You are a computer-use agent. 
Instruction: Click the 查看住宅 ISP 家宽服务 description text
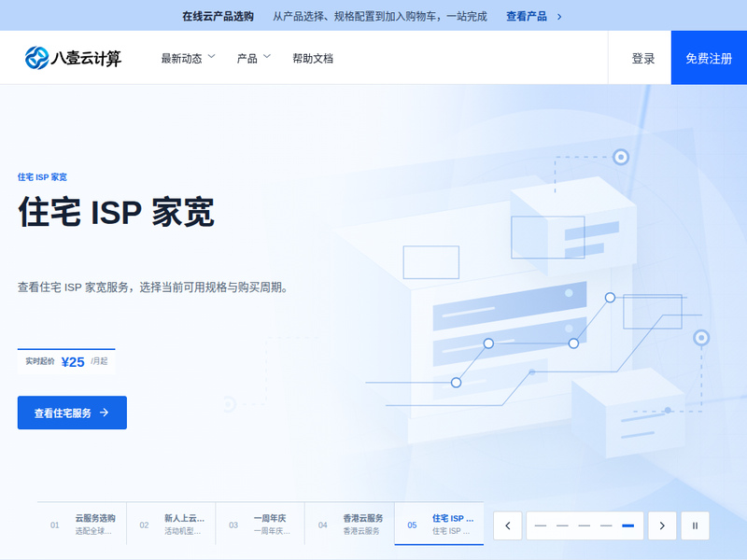point(153,287)
